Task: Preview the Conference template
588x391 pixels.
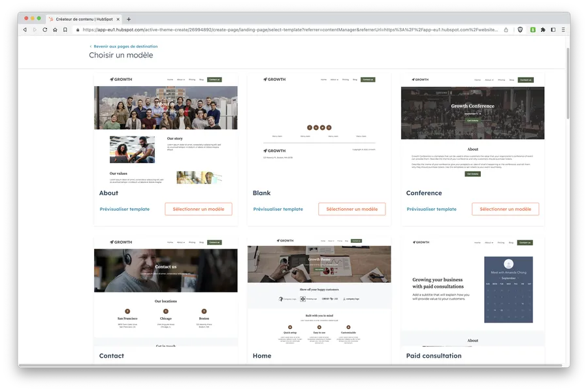Action: coord(431,209)
